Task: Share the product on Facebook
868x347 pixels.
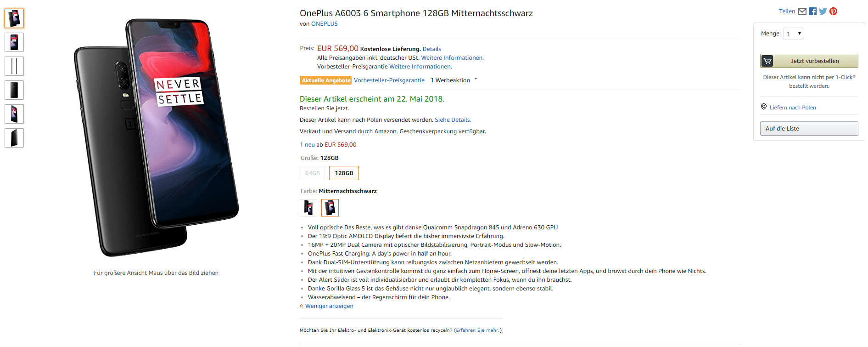Action: 812,11
